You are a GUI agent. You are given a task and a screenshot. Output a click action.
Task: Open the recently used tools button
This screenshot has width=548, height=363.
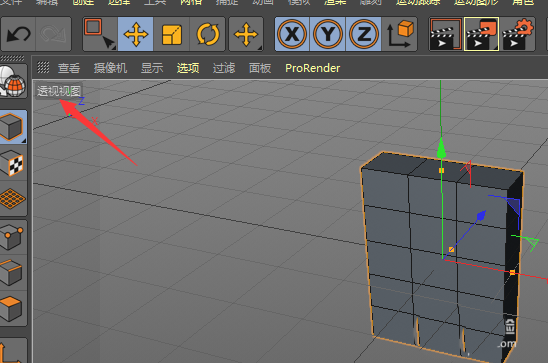pyautogui.click(x=246, y=34)
